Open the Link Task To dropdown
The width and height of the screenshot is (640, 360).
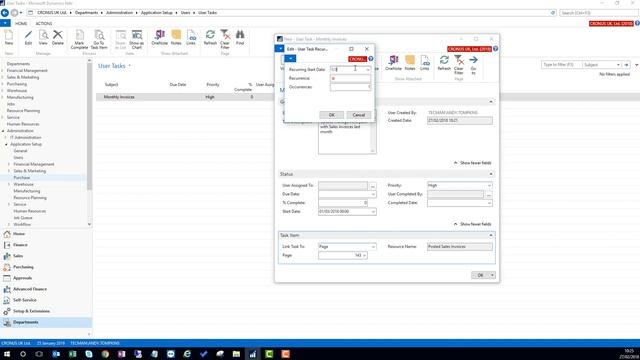pyautogui.click(x=373, y=247)
